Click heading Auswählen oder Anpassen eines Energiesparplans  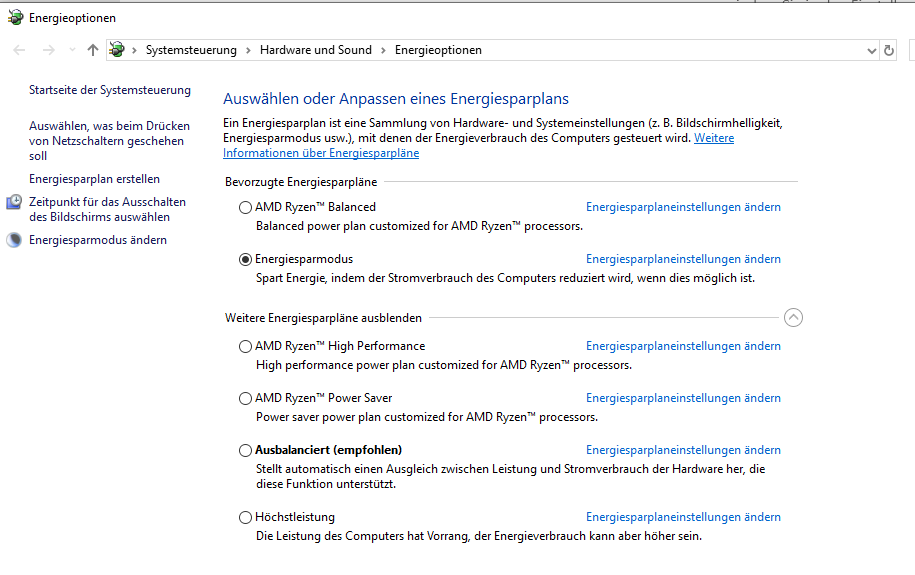pyautogui.click(x=396, y=99)
